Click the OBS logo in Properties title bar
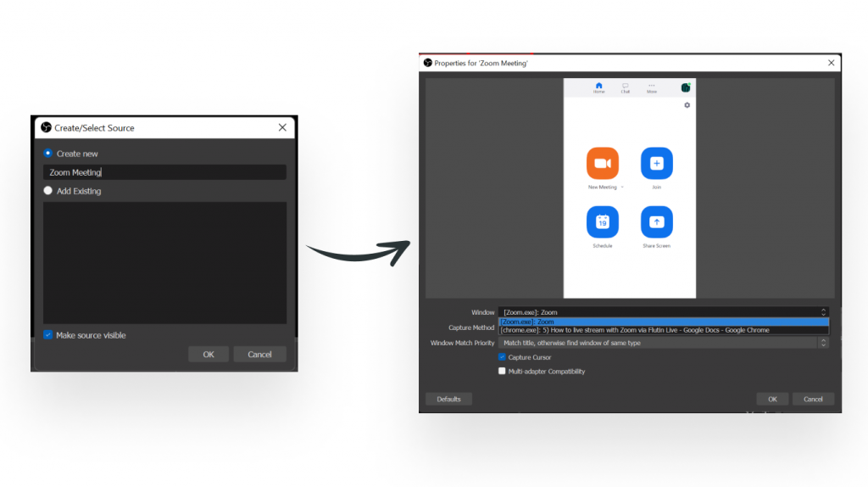 [428, 63]
